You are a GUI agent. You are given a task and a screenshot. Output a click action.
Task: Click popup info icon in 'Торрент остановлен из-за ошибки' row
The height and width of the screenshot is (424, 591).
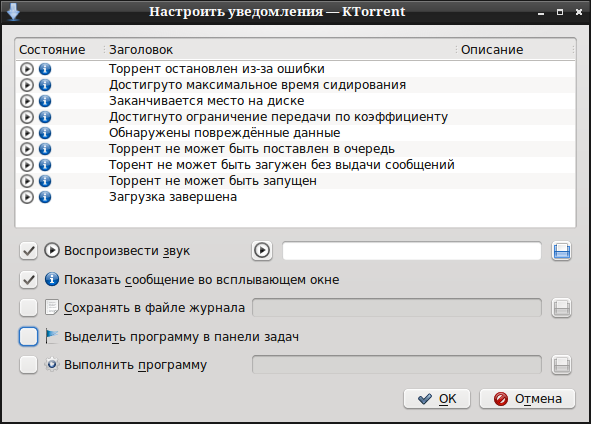click(x=45, y=69)
